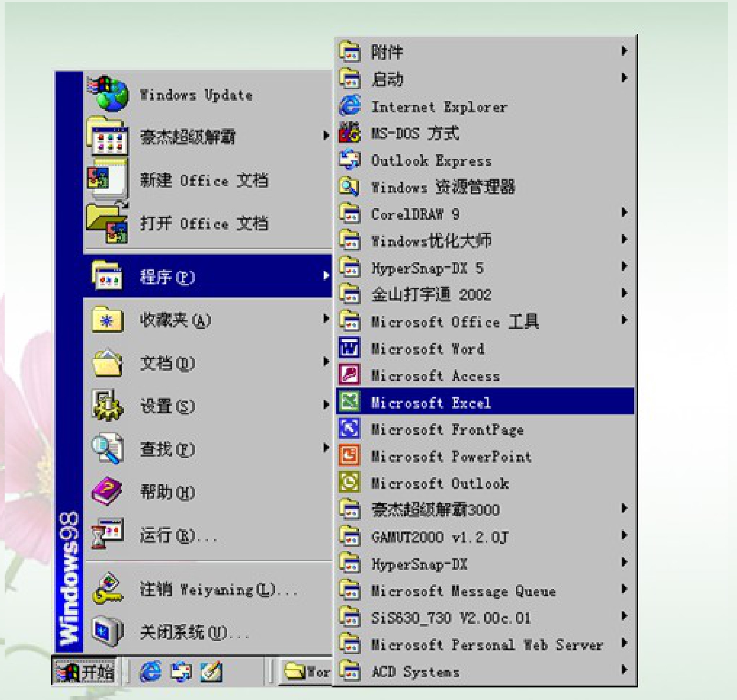Select the SiS630_730 V2.00c.01 entry
737x700 pixels.
(x=485, y=617)
